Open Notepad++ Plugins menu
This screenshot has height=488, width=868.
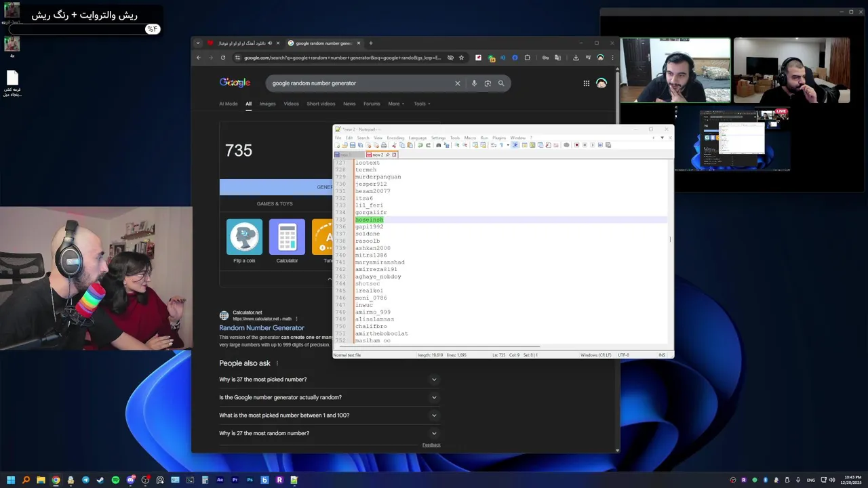coord(499,138)
